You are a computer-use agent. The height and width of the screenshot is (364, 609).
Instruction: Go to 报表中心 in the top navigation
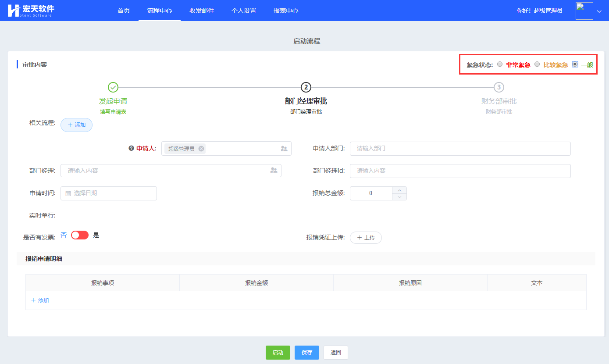[286, 11]
